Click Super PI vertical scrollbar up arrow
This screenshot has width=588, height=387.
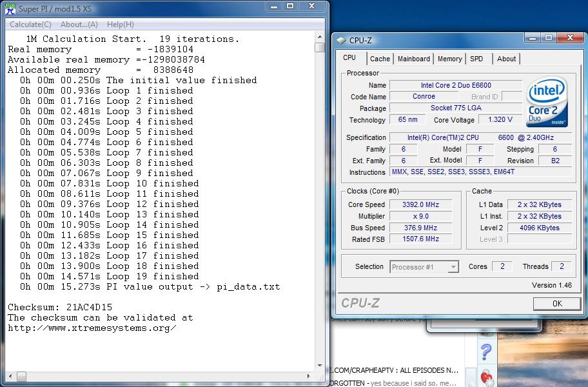(x=320, y=37)
